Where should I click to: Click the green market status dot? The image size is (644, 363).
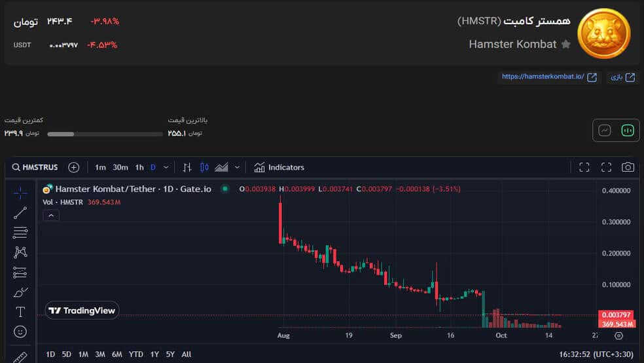(224, 189)
